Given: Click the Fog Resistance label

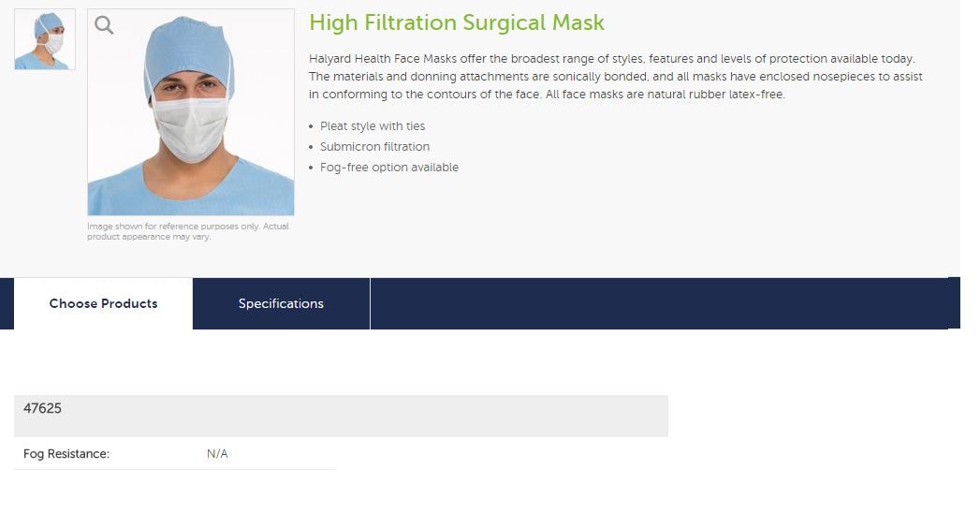Looking at the screenshot, I should click(66, 454).
